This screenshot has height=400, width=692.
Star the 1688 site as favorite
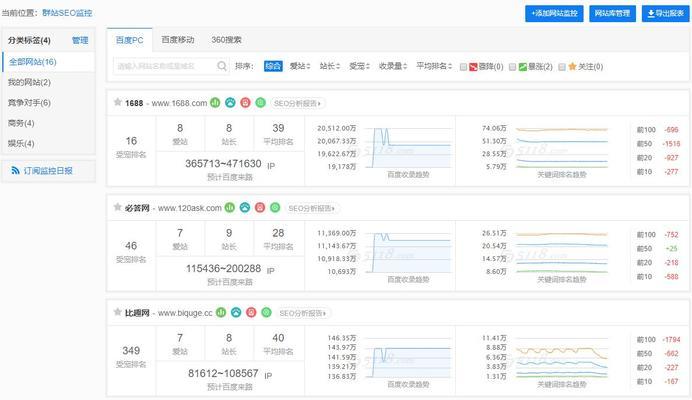(117, 102)
